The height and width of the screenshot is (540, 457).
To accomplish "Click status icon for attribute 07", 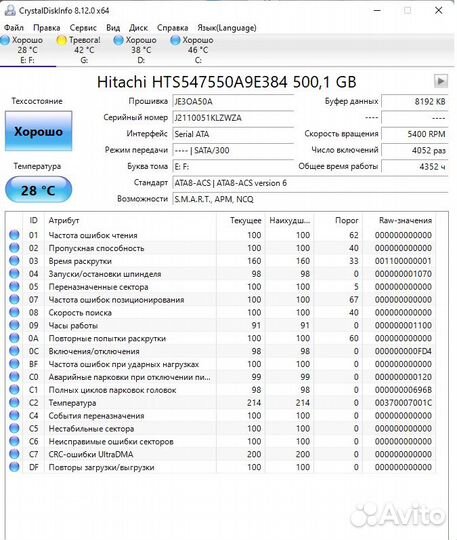I will (x=14, y=299).
